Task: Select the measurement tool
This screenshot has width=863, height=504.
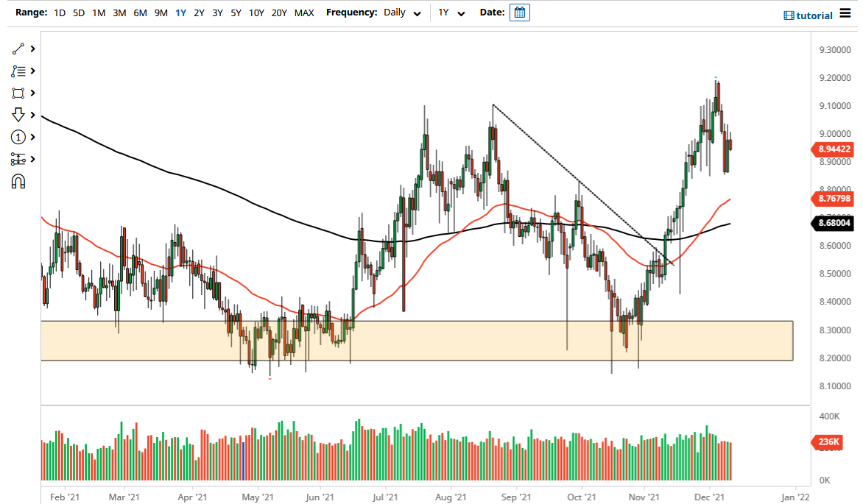Action: [x=18, y=159]
